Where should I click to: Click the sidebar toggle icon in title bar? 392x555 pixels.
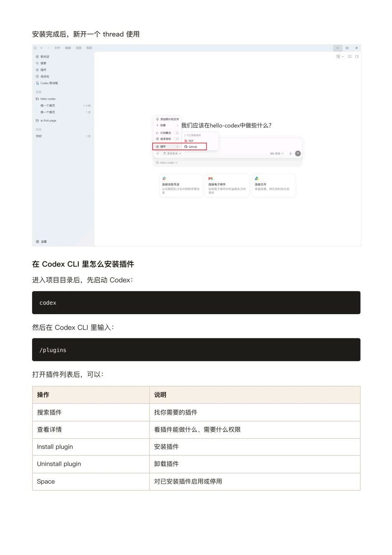pyautogui.click(x=35, y=48)
